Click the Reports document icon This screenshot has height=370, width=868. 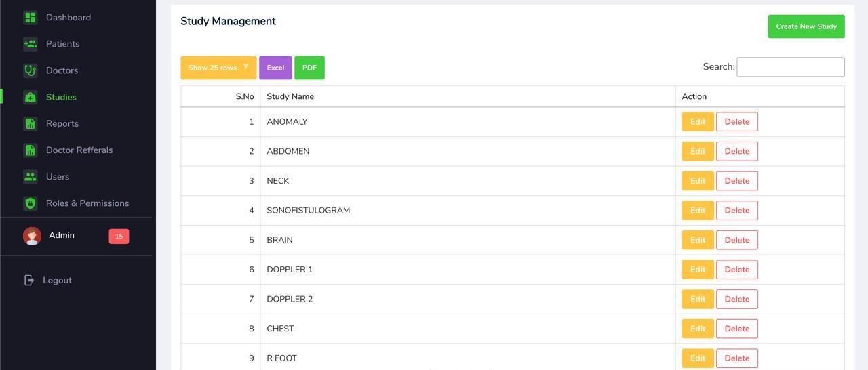pos(30,123)
